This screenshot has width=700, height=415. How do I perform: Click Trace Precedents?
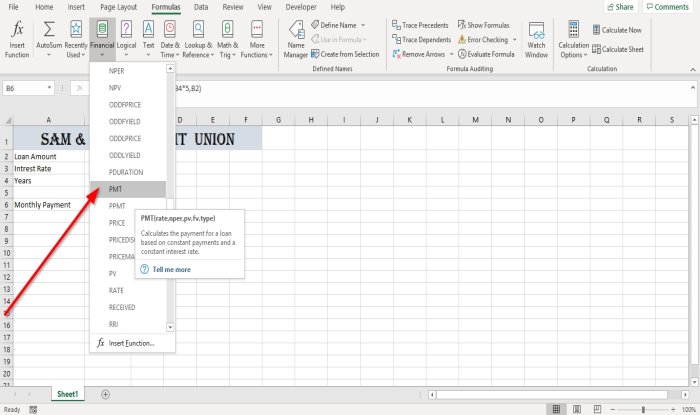[x=420, y=25]
